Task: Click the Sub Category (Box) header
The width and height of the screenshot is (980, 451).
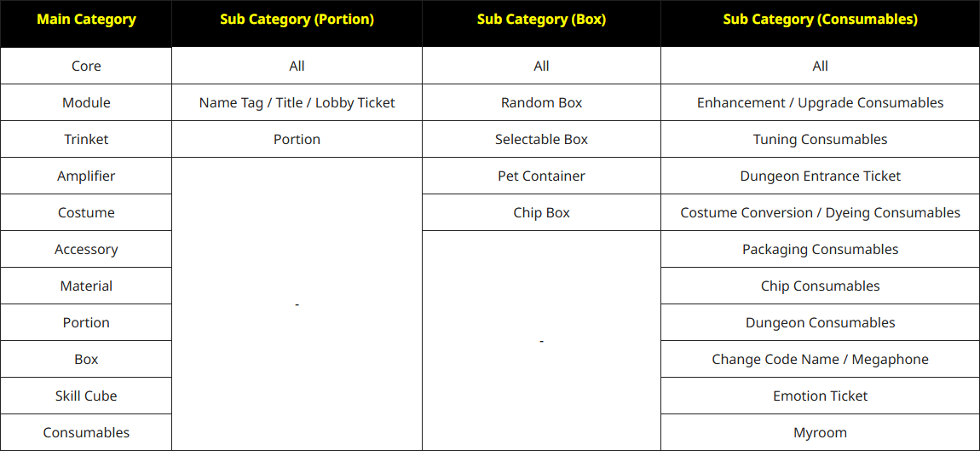Action: point(541,20)
